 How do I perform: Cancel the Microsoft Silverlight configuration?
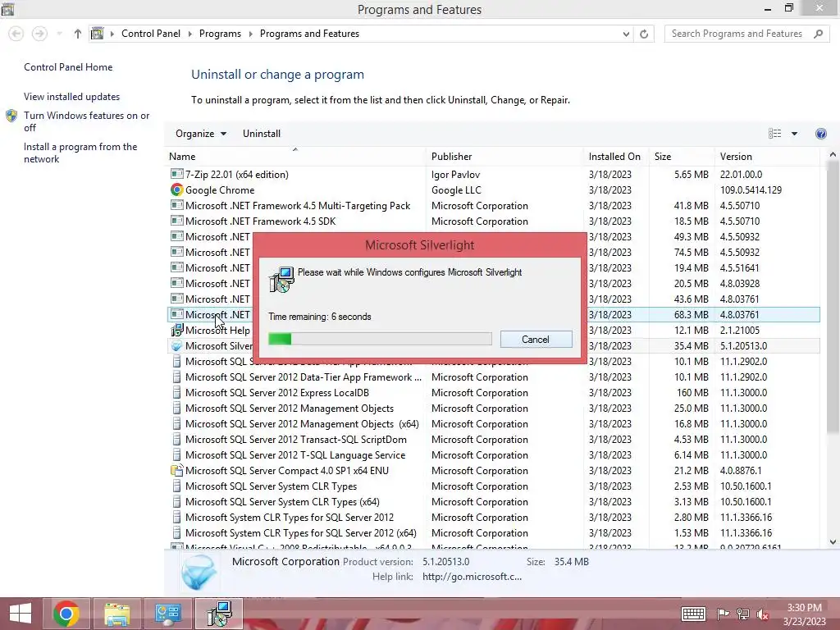tap(536, 339)
